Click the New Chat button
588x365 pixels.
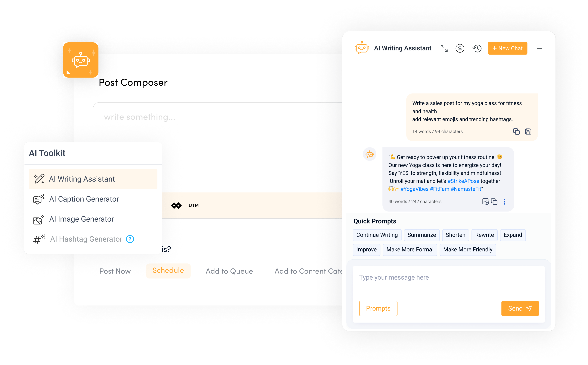pos(506,48)
